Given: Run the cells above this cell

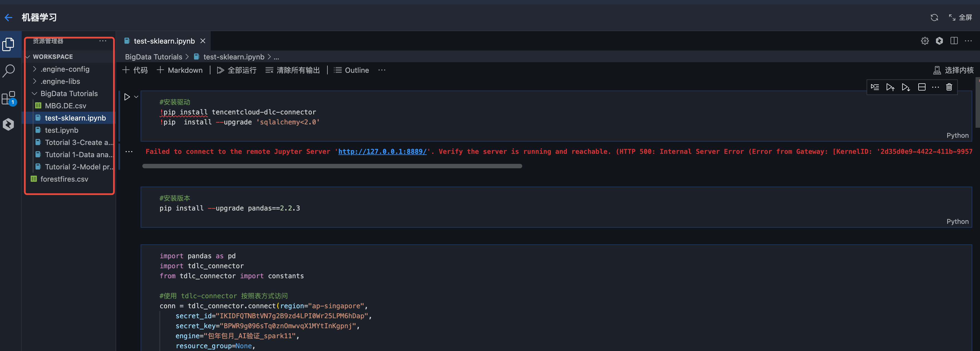Looking at the screenshot, I should (x=890, y=87).
